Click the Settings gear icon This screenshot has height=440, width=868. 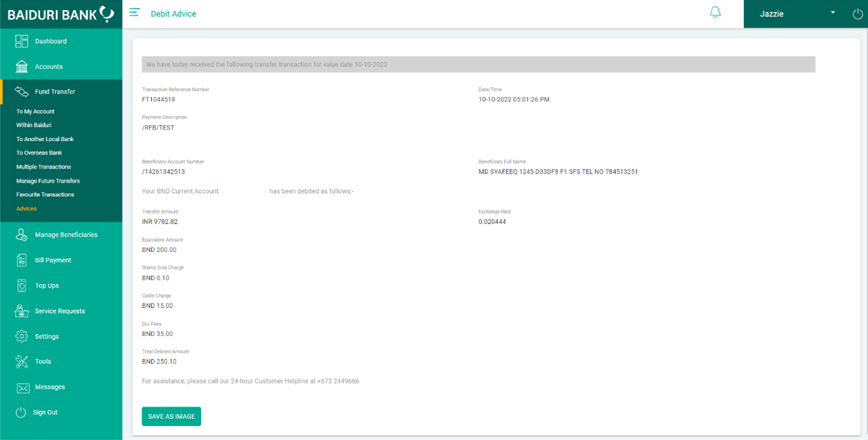point(22,336)
